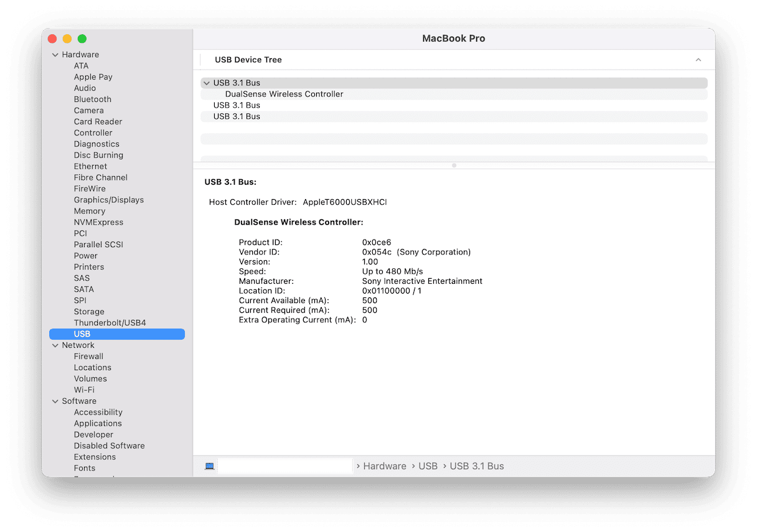Image resolution: width=757 pixels, height=532 pixels.
Task: Select Disabled Software in sidebar
Action: coord(109,447)
